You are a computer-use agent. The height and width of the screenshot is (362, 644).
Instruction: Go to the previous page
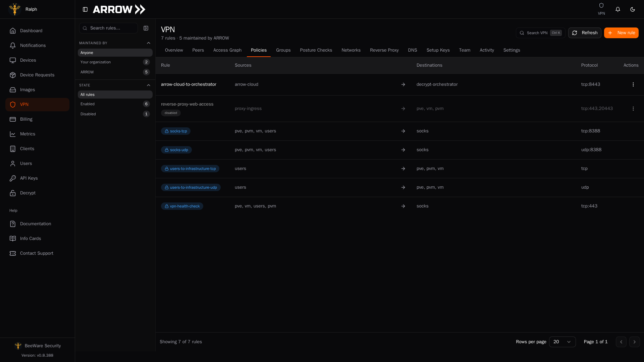[x=621, y=342]
